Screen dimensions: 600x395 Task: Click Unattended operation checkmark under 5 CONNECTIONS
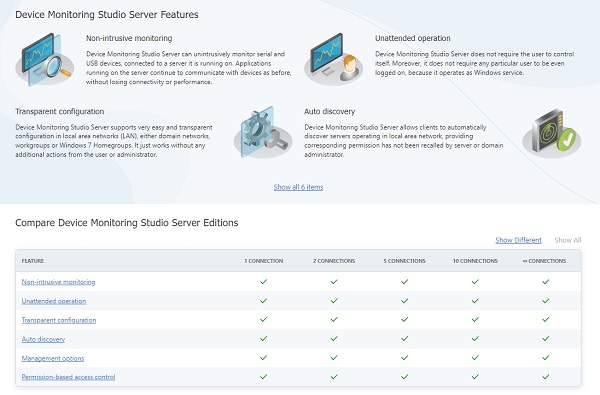404,301
